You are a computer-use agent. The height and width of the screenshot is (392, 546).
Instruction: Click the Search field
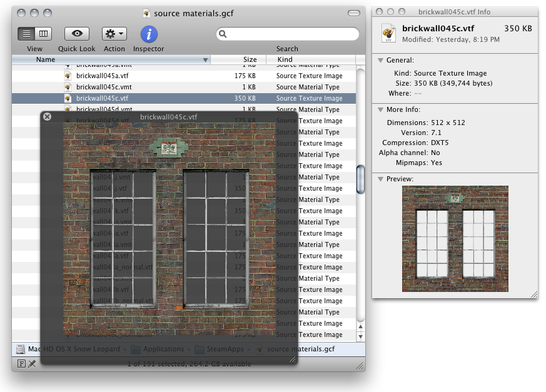(x=288, y=34)
